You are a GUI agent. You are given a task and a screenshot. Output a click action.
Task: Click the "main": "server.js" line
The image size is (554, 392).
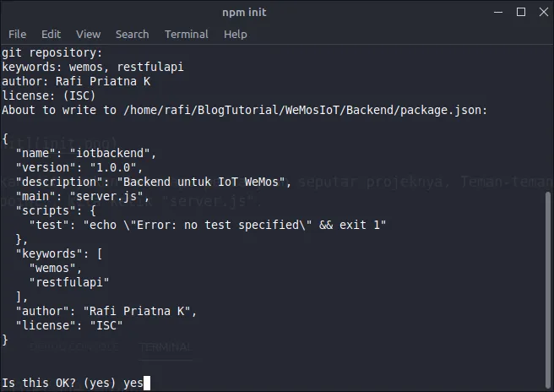tap(83, 196)
